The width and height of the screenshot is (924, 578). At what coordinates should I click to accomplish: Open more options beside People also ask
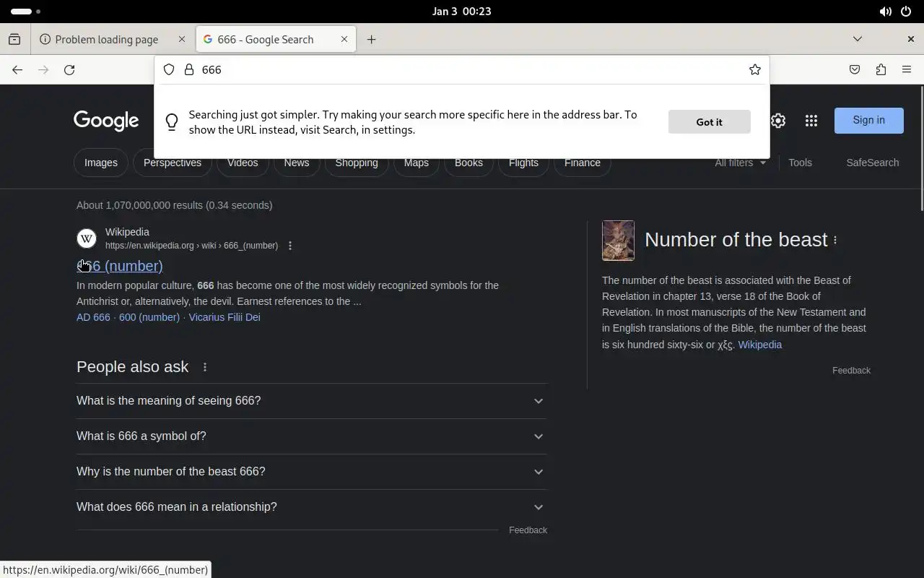(205, 367)
